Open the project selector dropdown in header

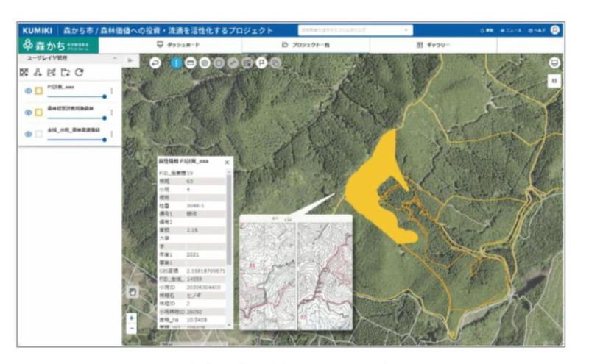click(x=356, y=30)
